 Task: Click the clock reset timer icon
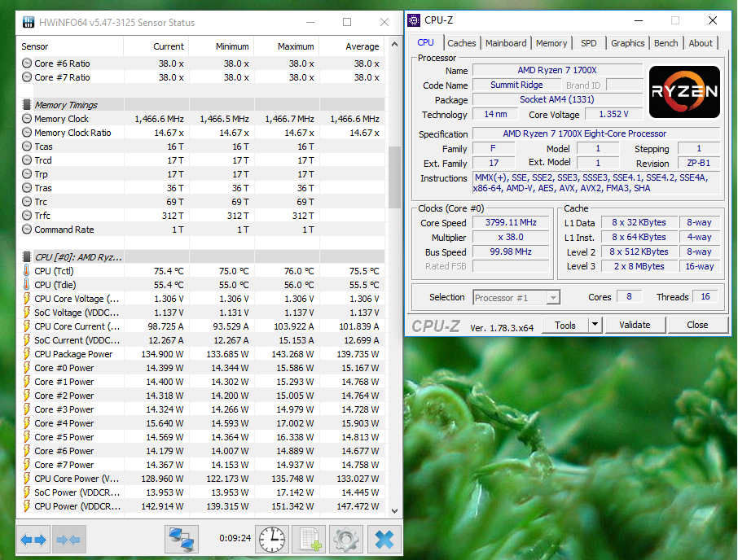click(x=272, y=540)
